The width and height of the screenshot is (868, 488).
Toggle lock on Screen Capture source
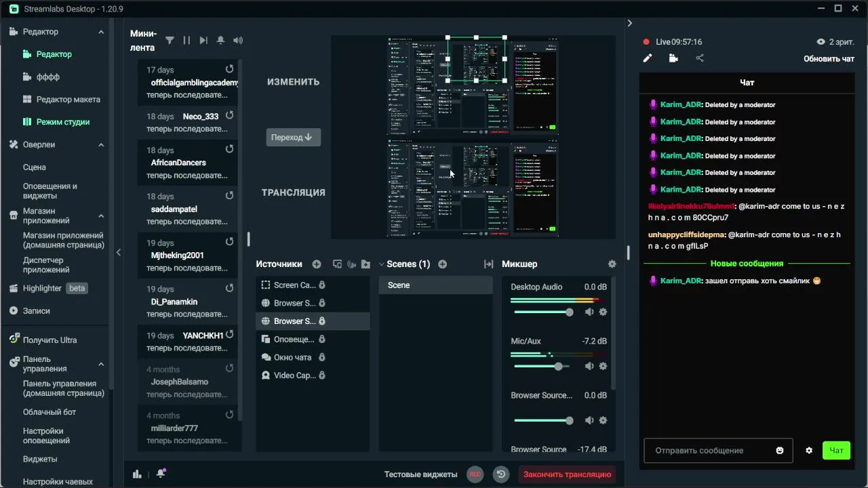pos(322,285)
